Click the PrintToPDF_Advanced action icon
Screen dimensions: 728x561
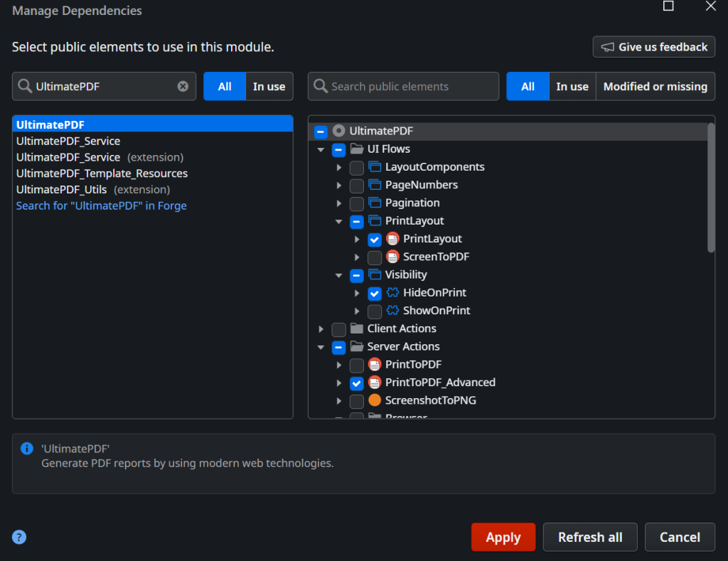click(x=375, y=383)
